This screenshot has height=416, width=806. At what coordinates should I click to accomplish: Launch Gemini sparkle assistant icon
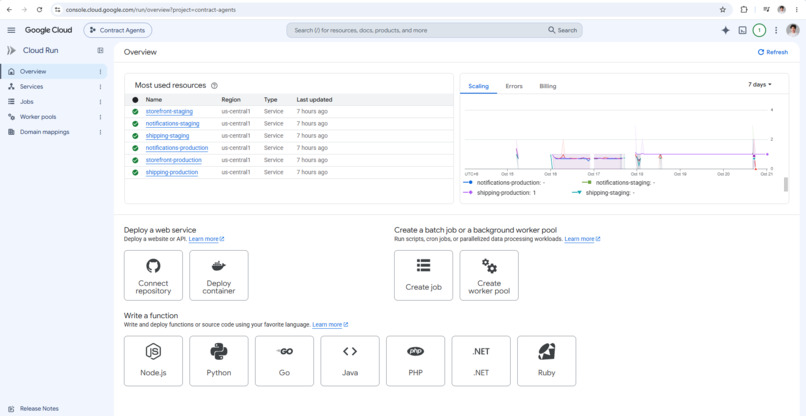[725, 30]
